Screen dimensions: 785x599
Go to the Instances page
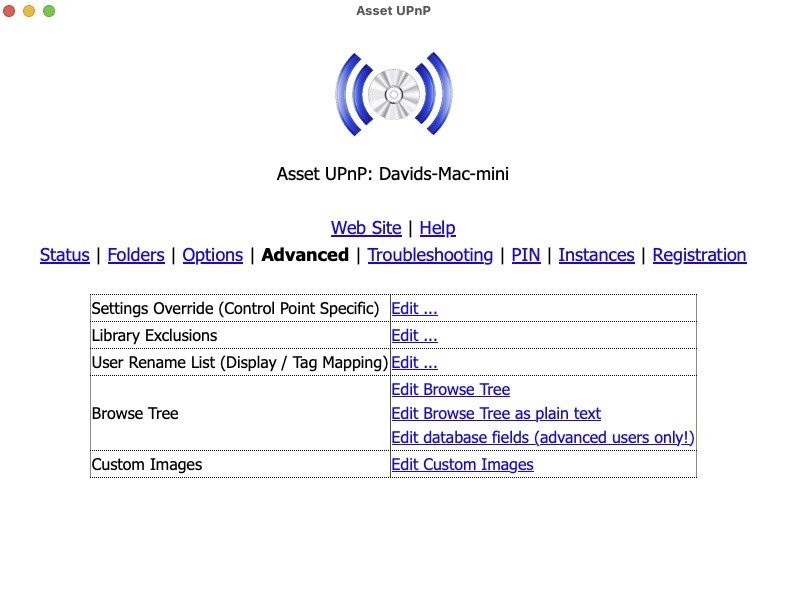[596, 255]
